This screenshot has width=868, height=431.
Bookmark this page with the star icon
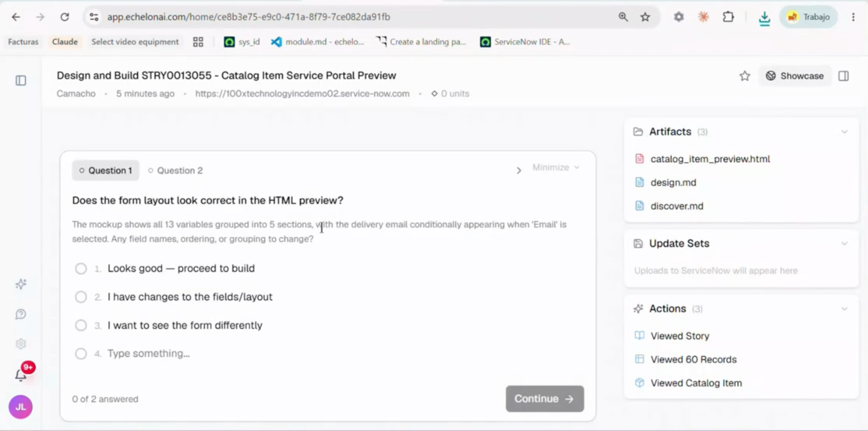coord(645,17)
